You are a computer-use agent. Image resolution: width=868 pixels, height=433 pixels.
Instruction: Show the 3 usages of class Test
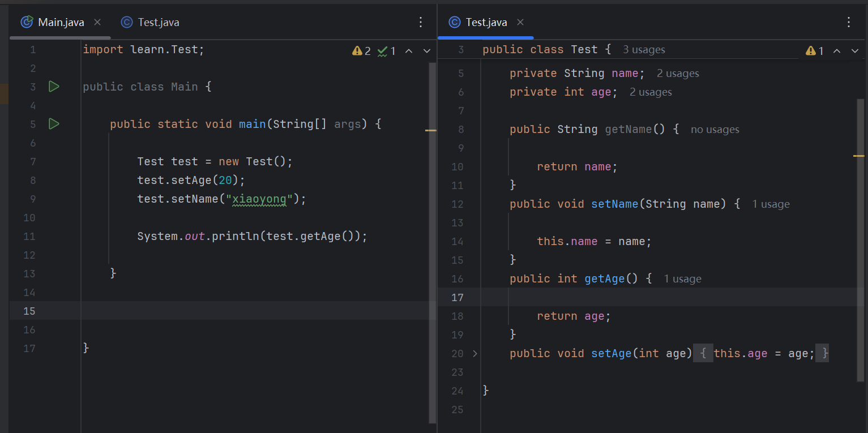coord(644,50)
